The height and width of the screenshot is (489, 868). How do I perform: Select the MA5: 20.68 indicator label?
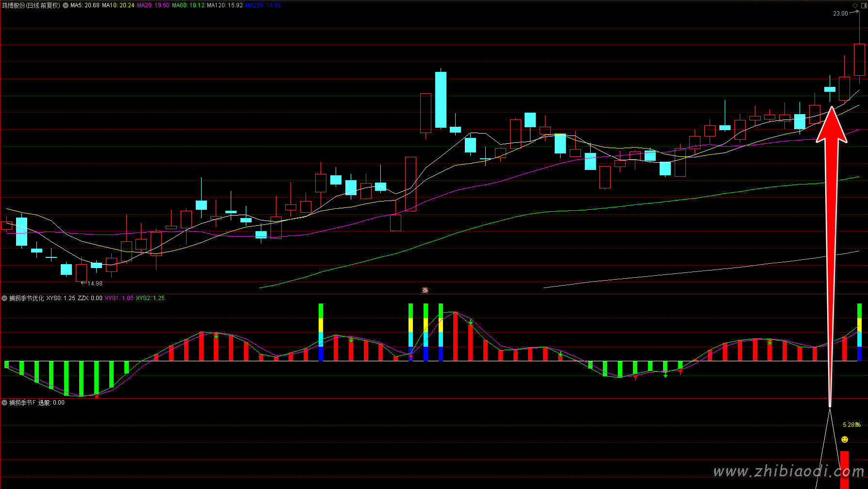click(85, 5)
